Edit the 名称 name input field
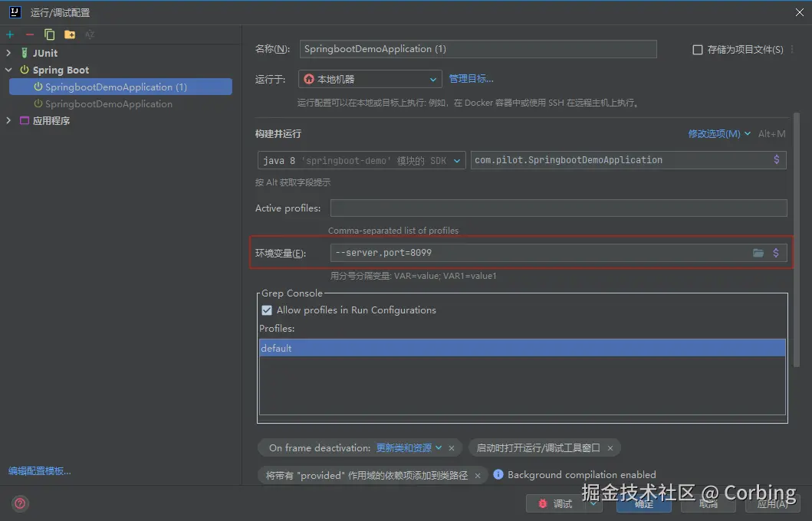Image resolution: width=812 pixels, height=521 pixels. coord(478,49)
